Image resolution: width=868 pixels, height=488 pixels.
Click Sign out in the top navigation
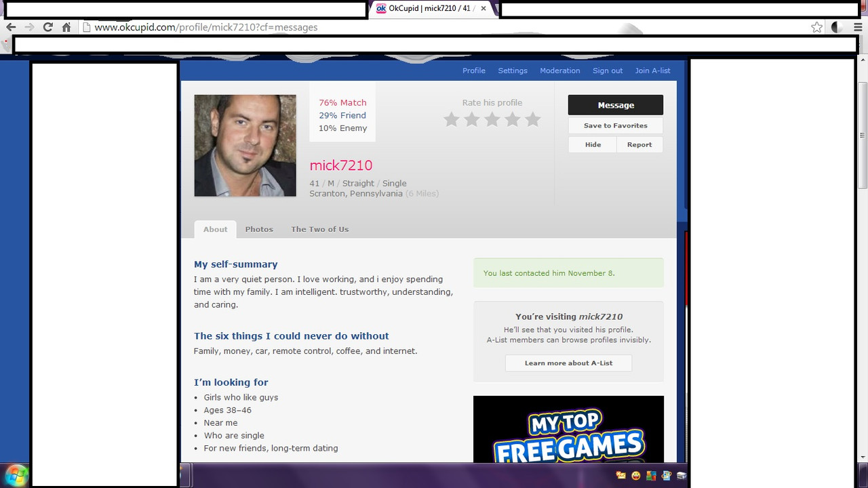coord(608,70)
